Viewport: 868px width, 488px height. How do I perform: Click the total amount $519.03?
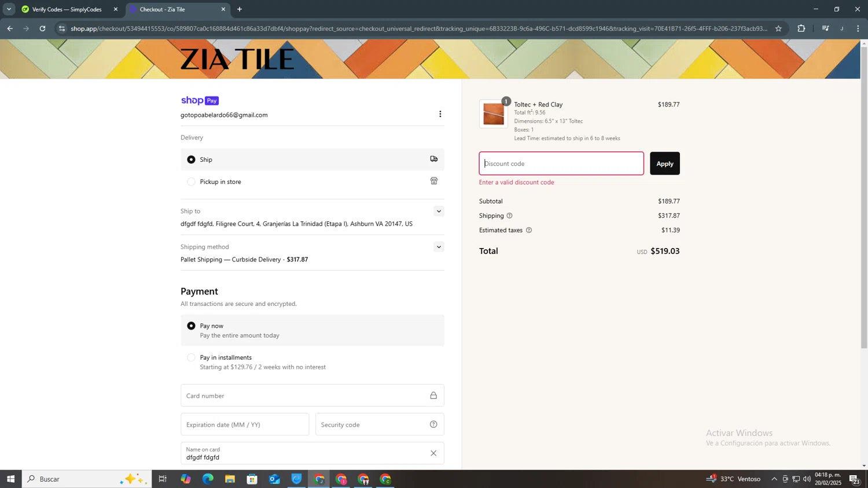point(665,251)
